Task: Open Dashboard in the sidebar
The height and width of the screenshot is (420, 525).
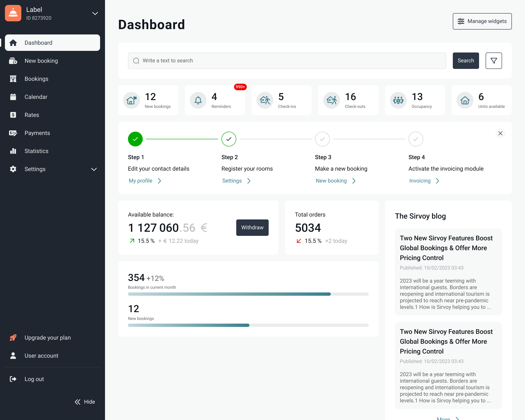Action: click(52, 43)
